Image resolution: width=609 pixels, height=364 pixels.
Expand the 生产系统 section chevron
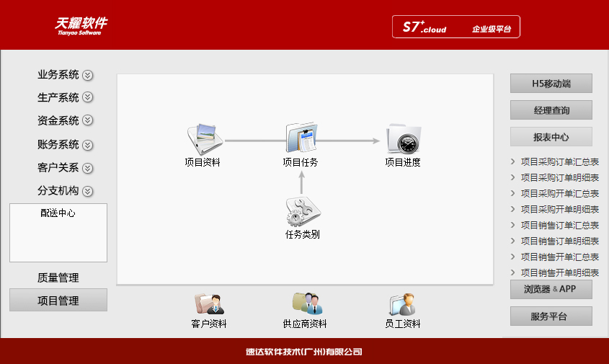coord(88,97)
